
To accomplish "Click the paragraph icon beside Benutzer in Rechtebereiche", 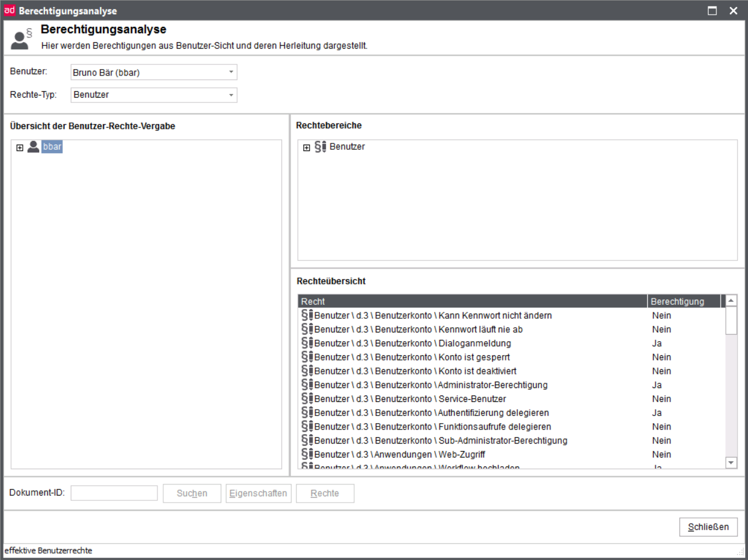I will [x=320, y=146].
